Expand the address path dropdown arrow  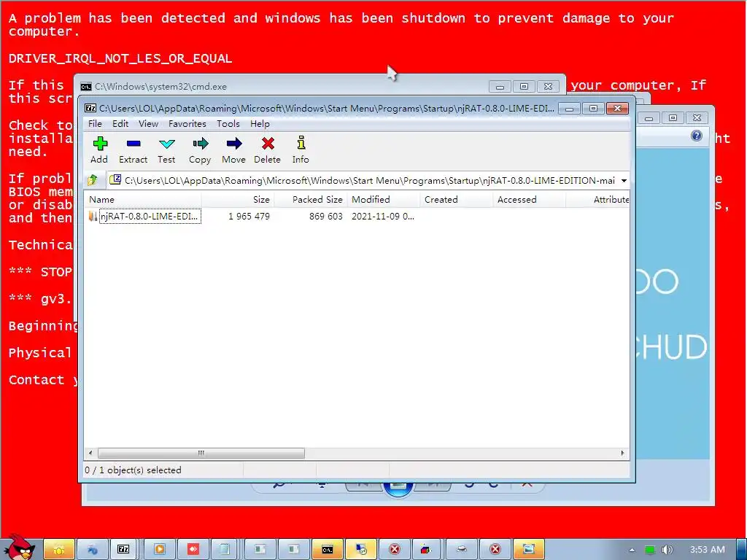(x=624, y=181)
